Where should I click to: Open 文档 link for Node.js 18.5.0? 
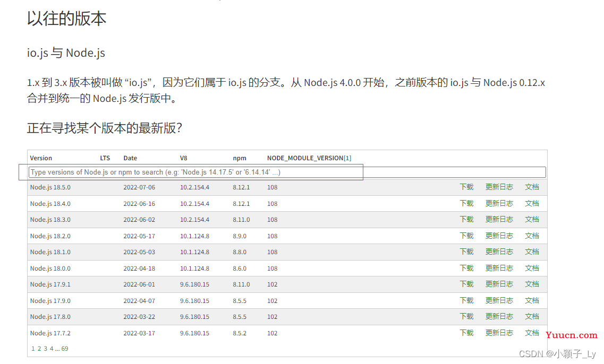tap(532, 187)
